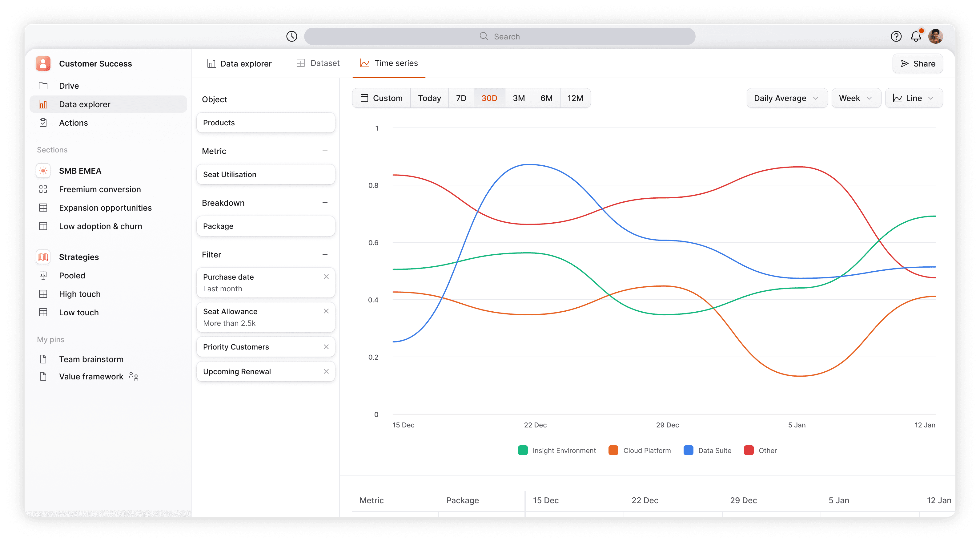Open the High touch strategy
980x542 pixels.
(x=108, y=294)
